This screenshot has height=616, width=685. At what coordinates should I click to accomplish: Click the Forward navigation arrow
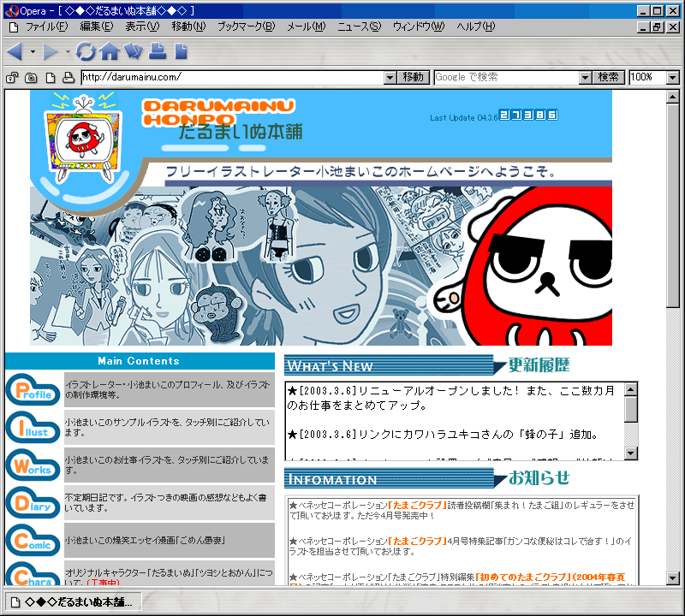51,51
